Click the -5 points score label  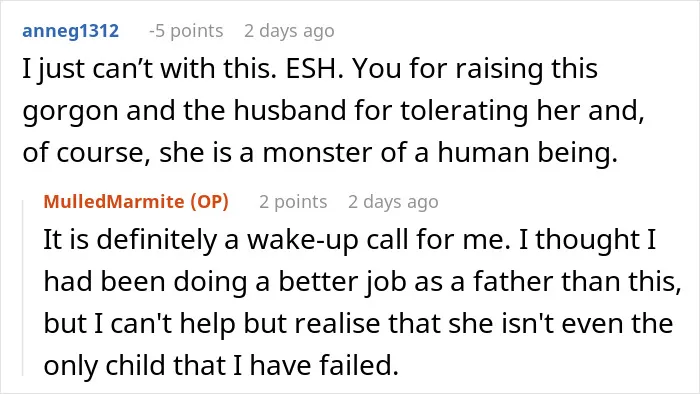click(186, 31)
